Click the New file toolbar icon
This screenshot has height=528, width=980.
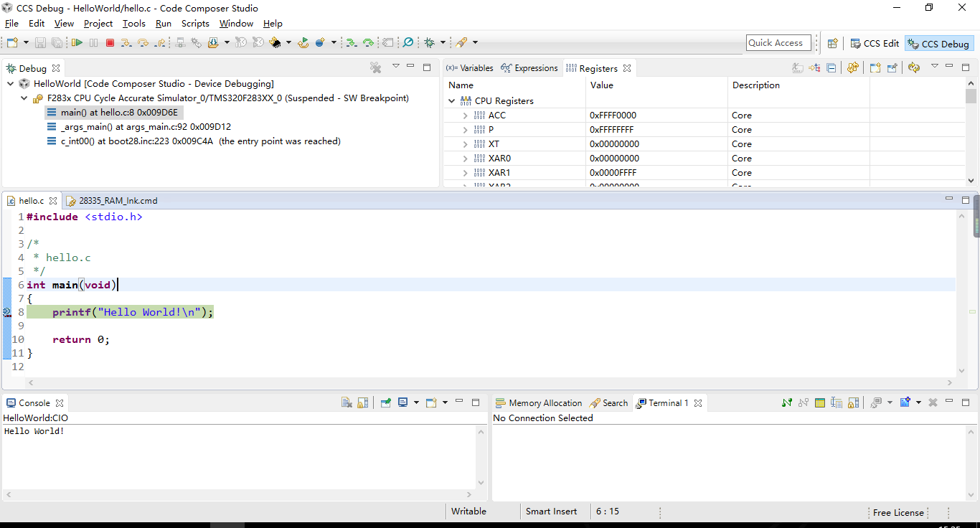12,43
